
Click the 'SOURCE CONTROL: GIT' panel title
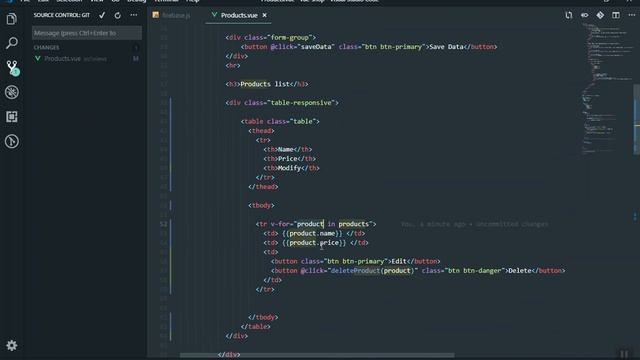coord(62,15)
